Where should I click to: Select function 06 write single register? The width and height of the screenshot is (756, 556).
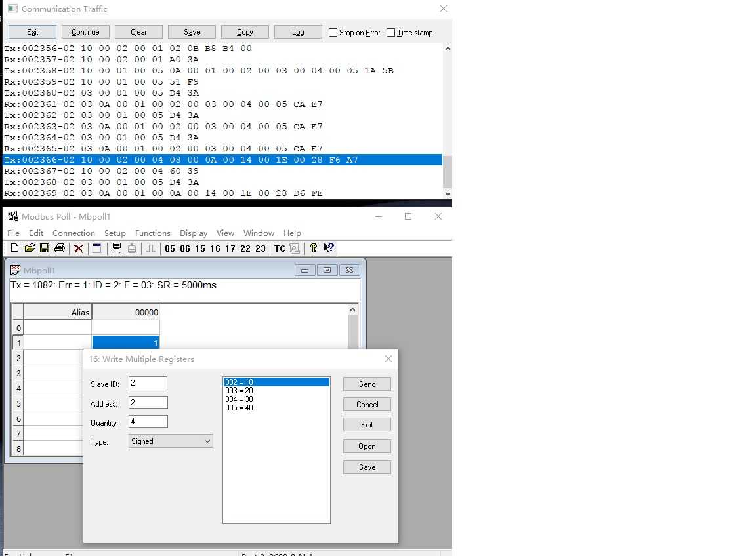click(x=185, y=248)
